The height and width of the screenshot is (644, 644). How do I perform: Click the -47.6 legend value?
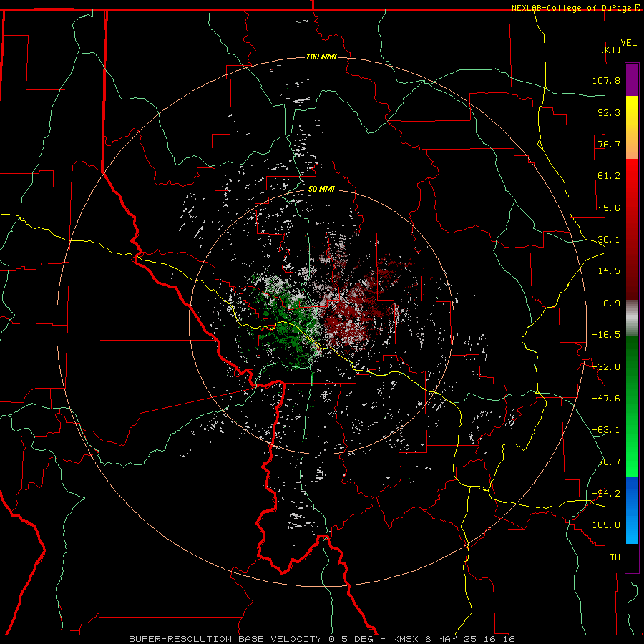pyautogui.click(x=606, y=399)
